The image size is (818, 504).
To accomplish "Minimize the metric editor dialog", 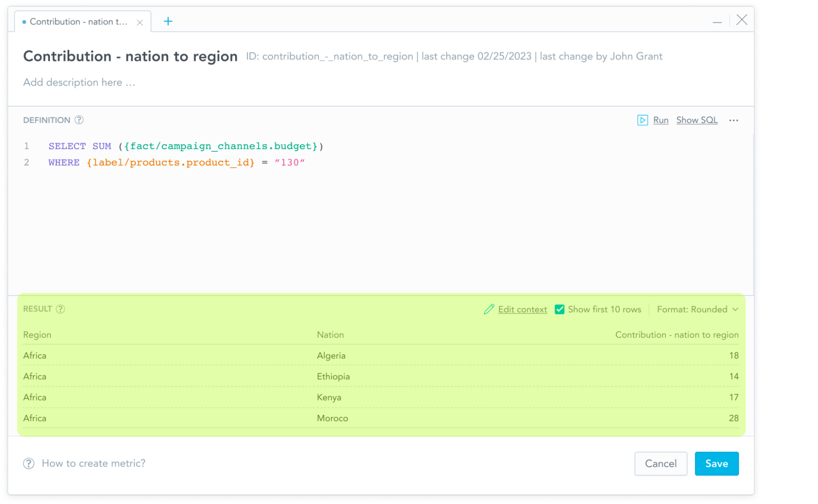I will point(717,22).
